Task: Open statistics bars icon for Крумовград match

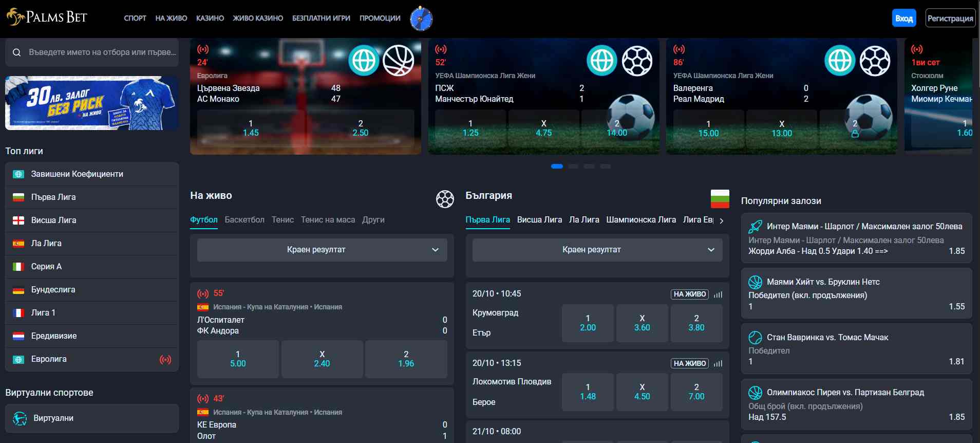Action: [x=718, y=294]
